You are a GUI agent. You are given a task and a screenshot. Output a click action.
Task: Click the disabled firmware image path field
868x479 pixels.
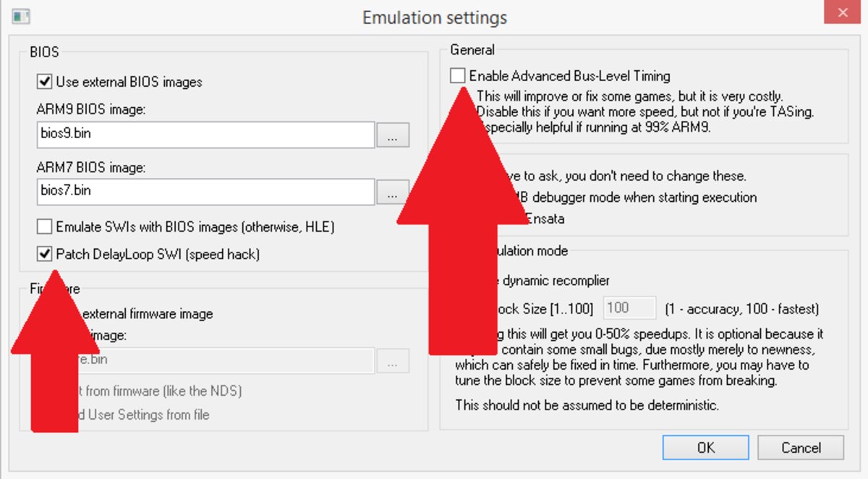(224, 360)
